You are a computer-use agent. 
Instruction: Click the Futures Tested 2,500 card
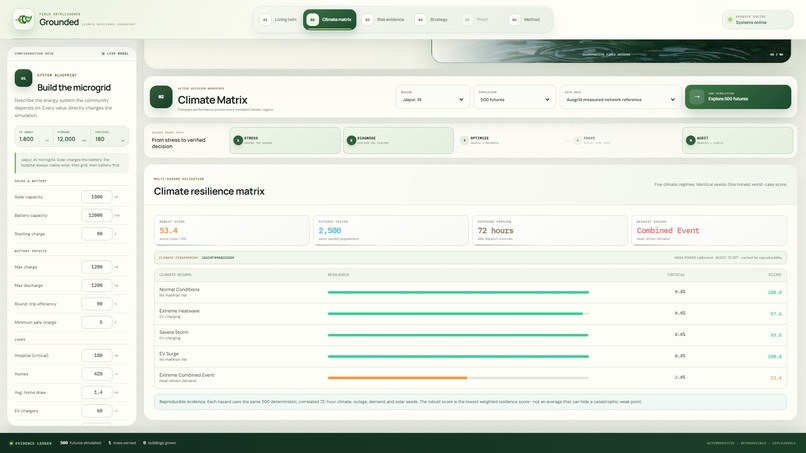391,230
